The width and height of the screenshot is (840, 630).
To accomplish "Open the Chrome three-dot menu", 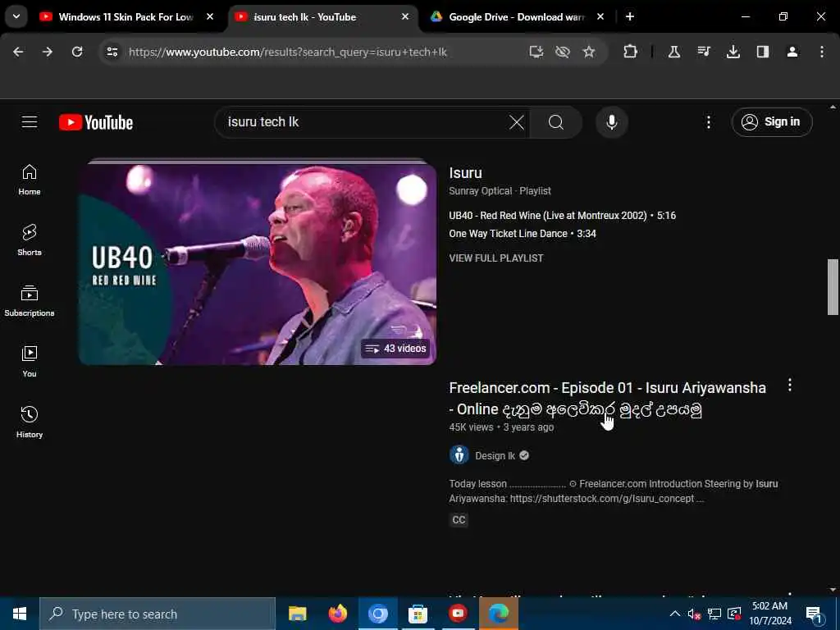I will point(822,52).
